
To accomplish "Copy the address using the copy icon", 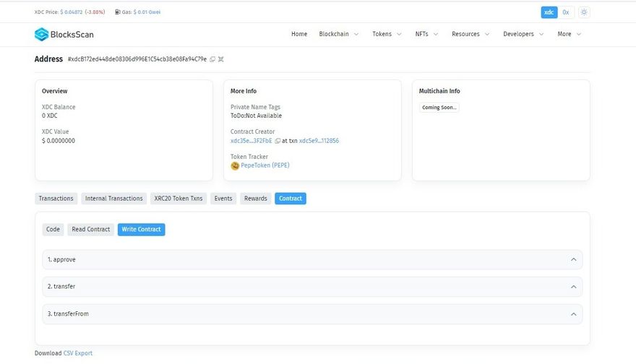I will point(212,59).
